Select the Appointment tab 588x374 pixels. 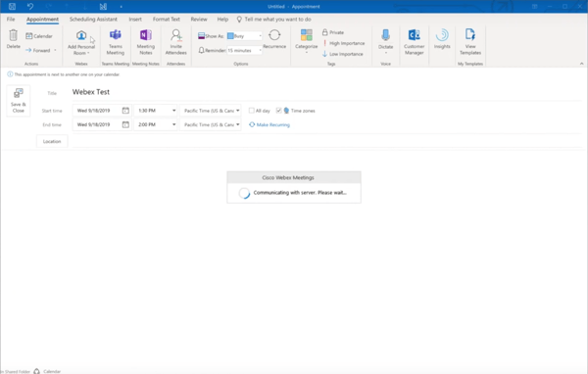[x=42, y=20]
